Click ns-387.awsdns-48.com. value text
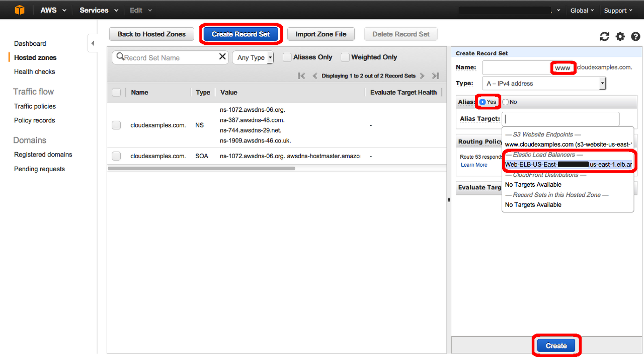 pyautogui.click(x=252, y=120)
